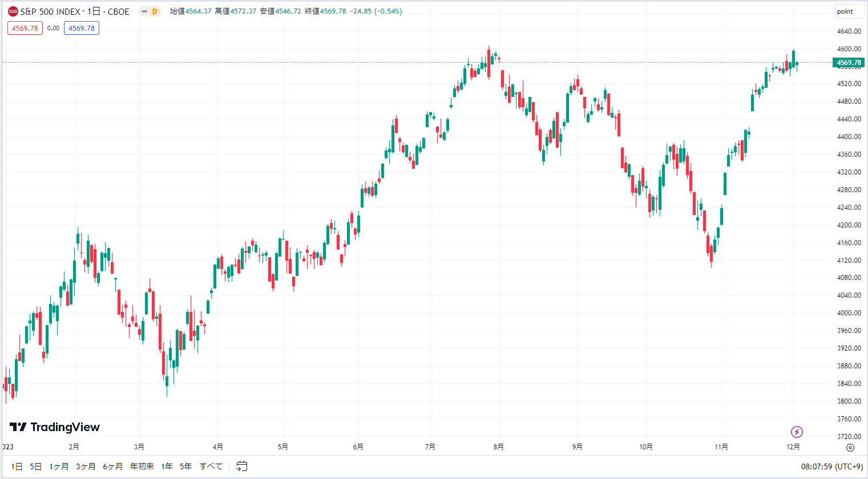Click the 終値 4569.78 close value
The width and height of the screenshot is (868, 479).
(325, 11)
